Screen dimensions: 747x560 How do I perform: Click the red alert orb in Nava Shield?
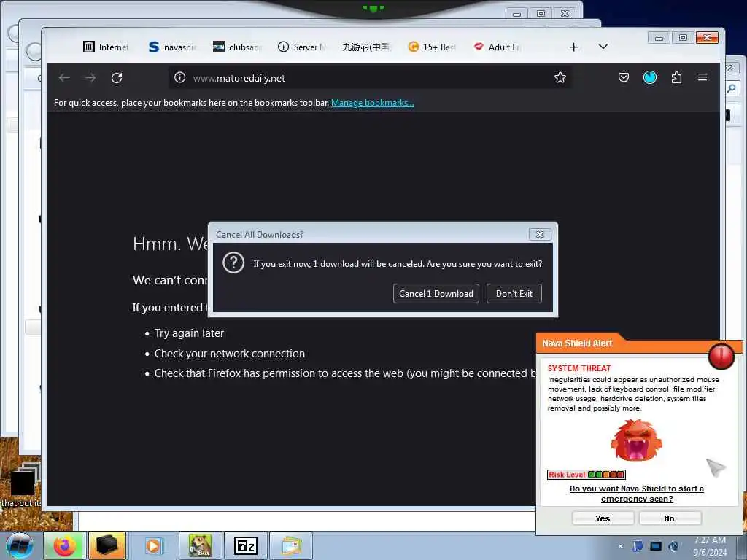[721, 356]
